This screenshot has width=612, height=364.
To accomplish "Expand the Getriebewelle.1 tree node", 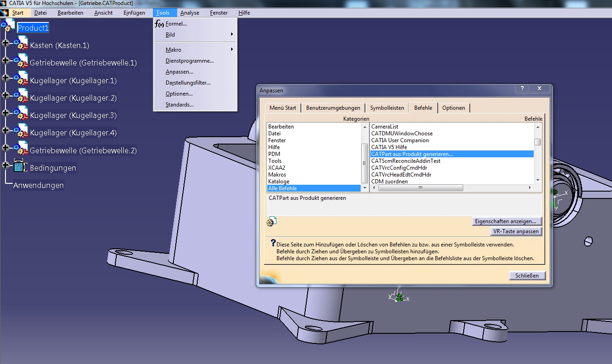I will (x=5, y=60).
